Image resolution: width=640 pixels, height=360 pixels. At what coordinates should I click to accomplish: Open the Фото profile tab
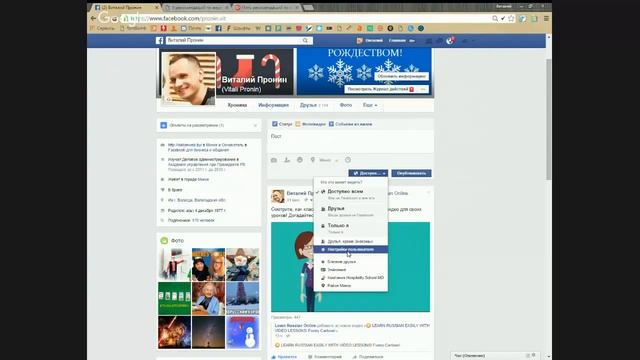click(346, 105)
